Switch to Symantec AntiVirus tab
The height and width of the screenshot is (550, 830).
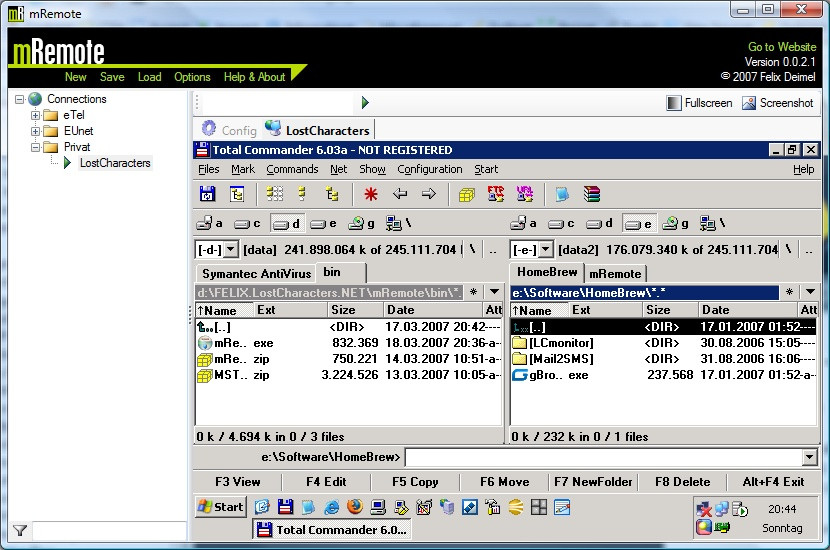(x=256, y=274)
